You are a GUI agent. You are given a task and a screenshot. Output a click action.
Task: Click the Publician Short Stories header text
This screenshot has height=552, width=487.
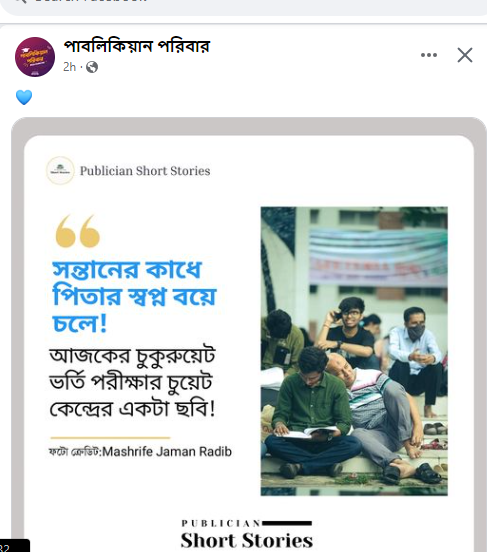pyautogui.click(x=145, y=171)
